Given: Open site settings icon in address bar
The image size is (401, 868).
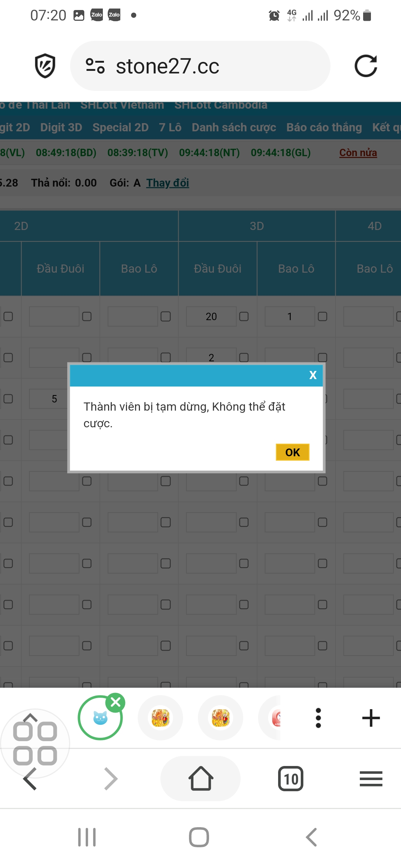Looking at the screenshot, I should 95,66.
